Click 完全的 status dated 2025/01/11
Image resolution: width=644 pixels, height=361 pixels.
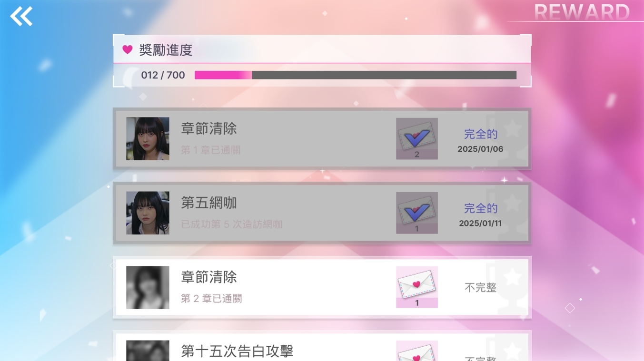click(x=481, y=208)
